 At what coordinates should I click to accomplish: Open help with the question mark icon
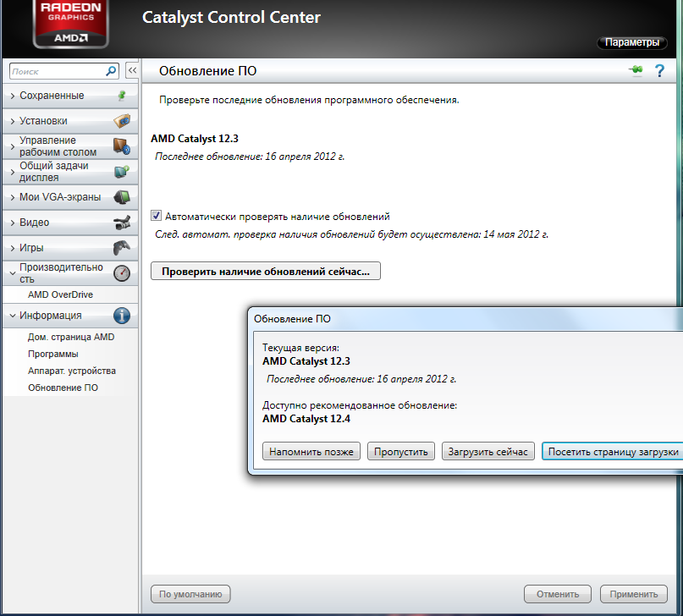point(659,70)
